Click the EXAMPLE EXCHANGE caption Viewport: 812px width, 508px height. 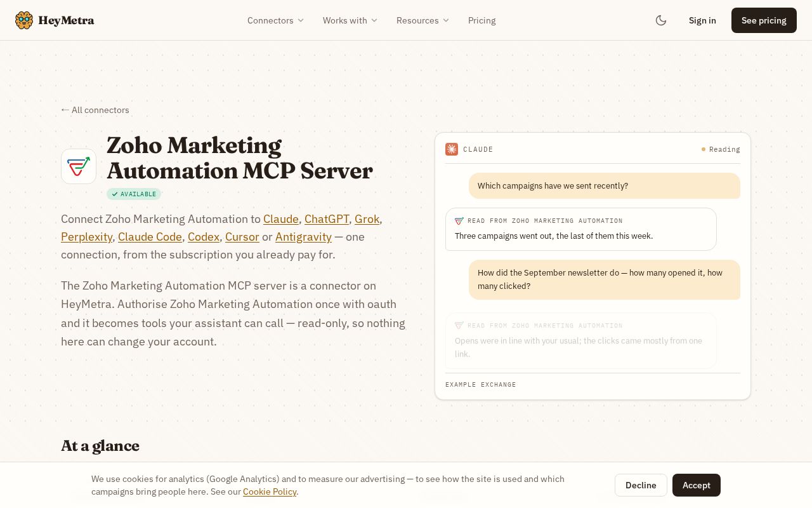pos(481,385)
